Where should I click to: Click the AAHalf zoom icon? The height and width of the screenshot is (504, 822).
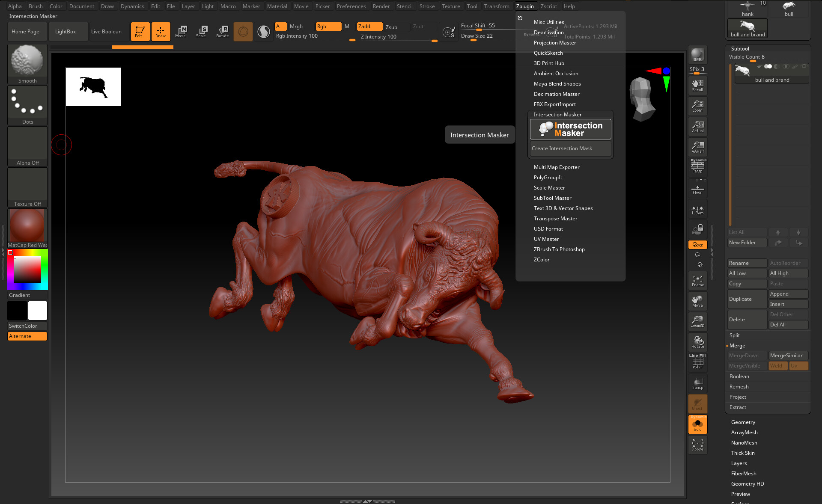pyautogui.click(x=697, y=147)
